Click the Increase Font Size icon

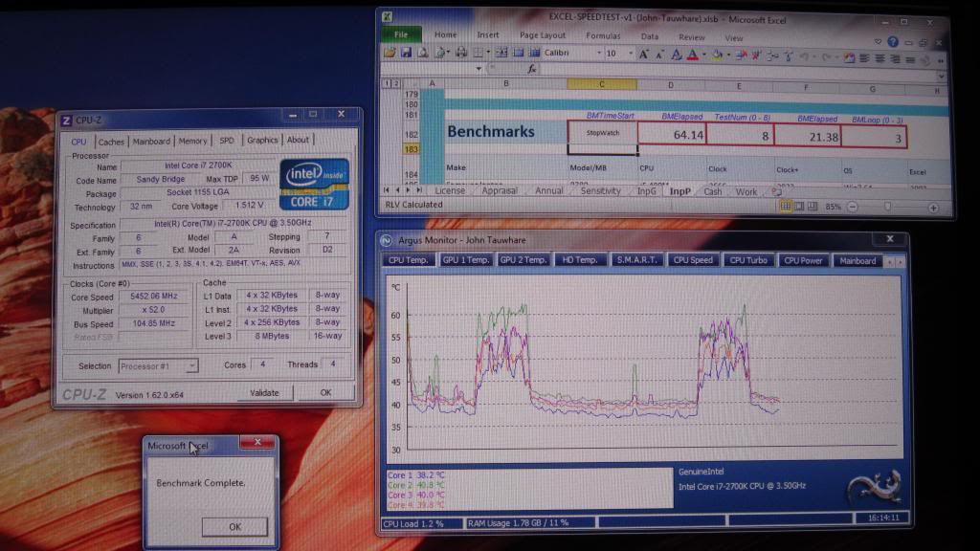pos(644,55)
